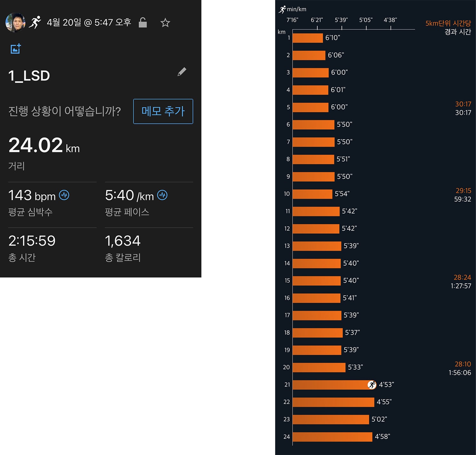Toggle the favorite star icon
Image resolution: width=476 pixels, height=455 pixels.
tap(165, 23)
